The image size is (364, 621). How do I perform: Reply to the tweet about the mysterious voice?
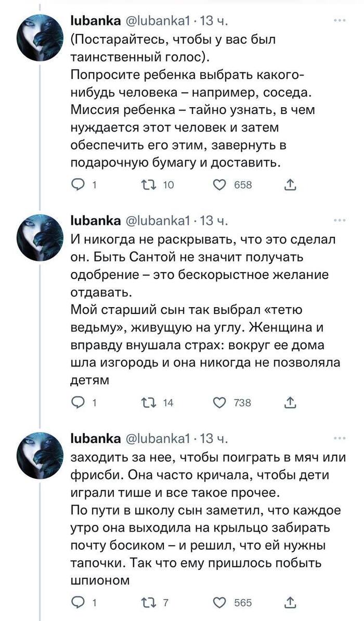point(77,185)
